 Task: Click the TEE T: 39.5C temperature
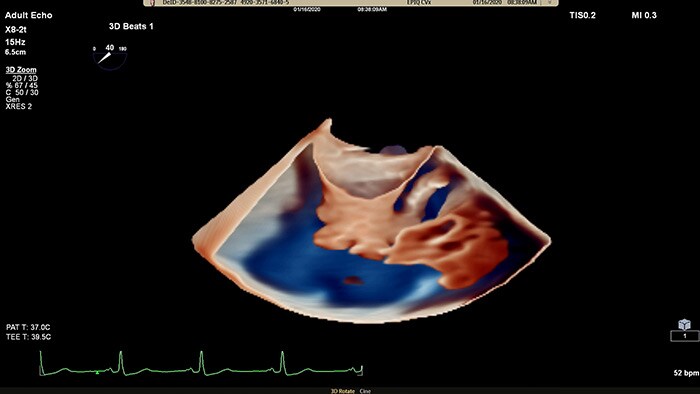point(29,337)
